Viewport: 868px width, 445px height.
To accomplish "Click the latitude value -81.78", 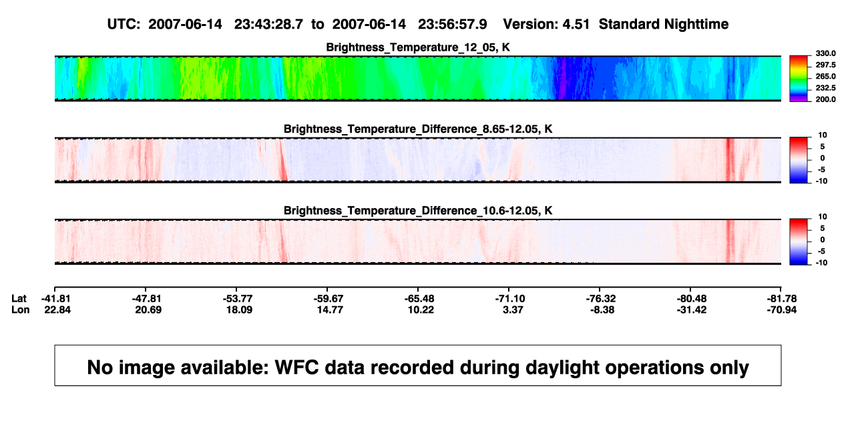I will (x=781, y=298).
